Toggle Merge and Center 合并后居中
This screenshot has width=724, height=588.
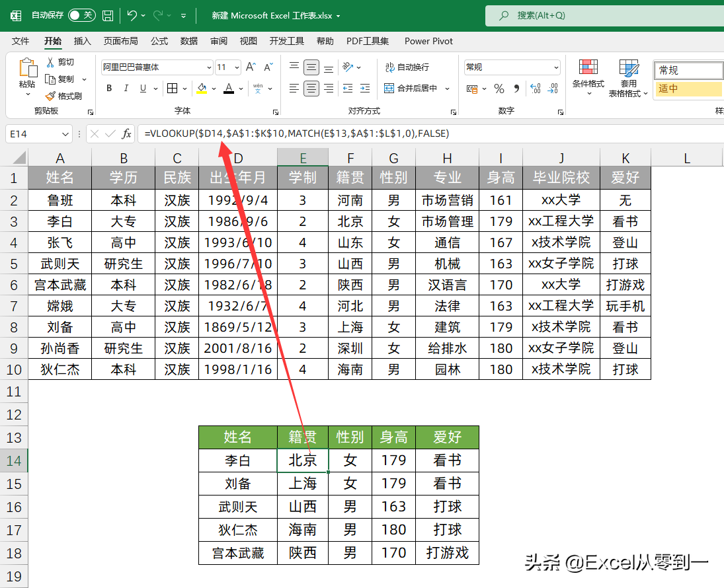(x=411, y=88)
